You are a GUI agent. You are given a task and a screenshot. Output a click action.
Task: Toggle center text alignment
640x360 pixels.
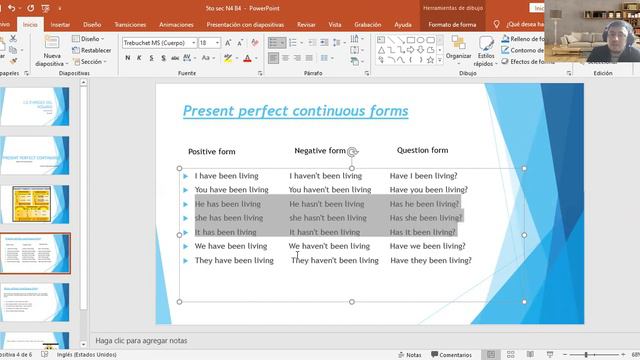pos(285,58)
